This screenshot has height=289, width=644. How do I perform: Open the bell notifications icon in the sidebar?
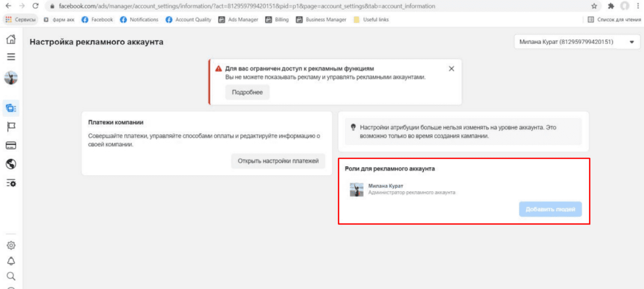pos(11,261)
